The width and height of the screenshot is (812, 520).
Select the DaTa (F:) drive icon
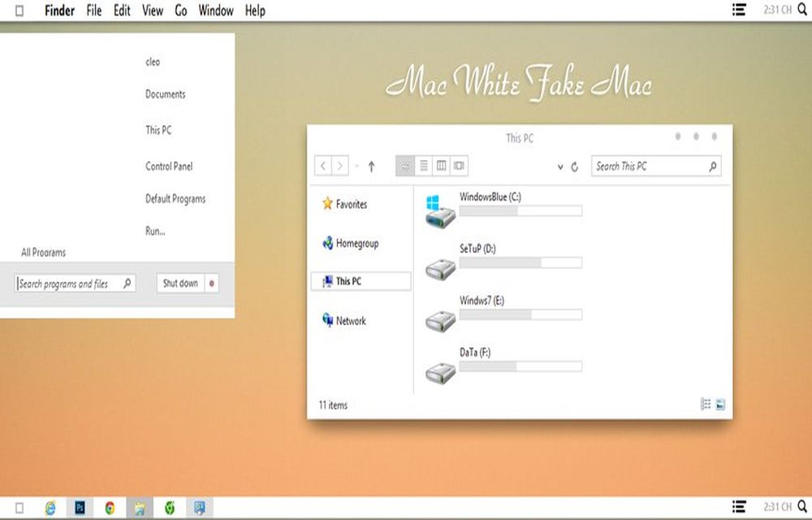tap(440, 372)
